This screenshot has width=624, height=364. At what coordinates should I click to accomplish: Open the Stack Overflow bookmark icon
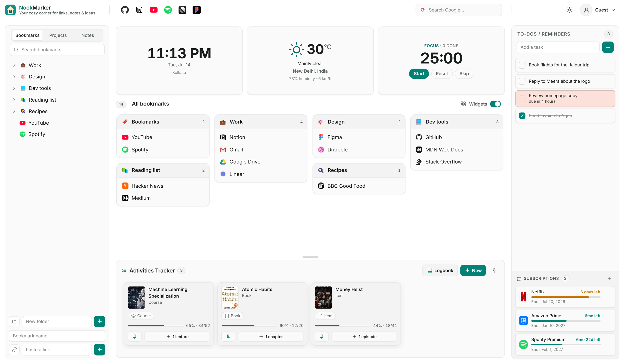419,162
